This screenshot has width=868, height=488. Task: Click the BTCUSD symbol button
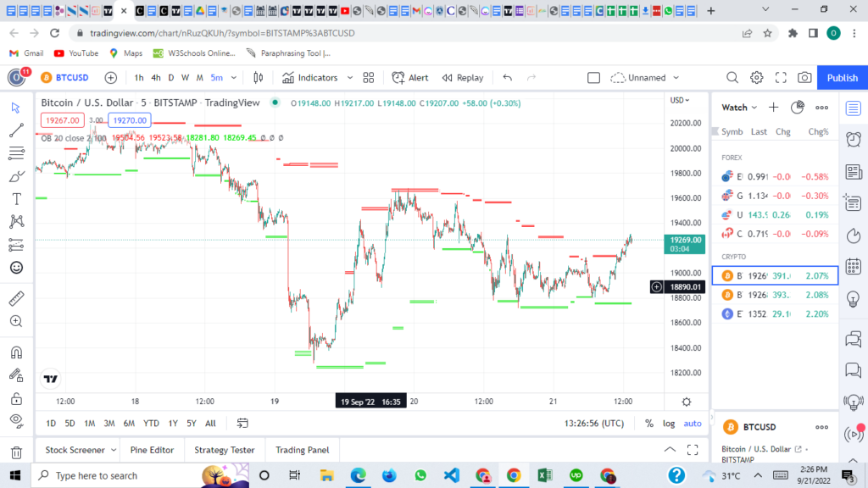coord(65,78)
